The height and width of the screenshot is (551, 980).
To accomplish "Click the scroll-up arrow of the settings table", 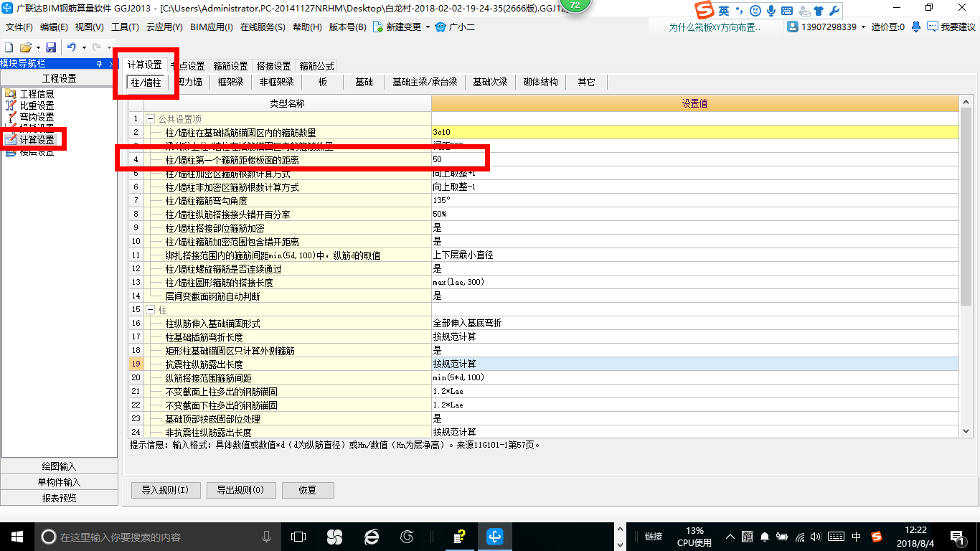I will (x=966, y=103).
